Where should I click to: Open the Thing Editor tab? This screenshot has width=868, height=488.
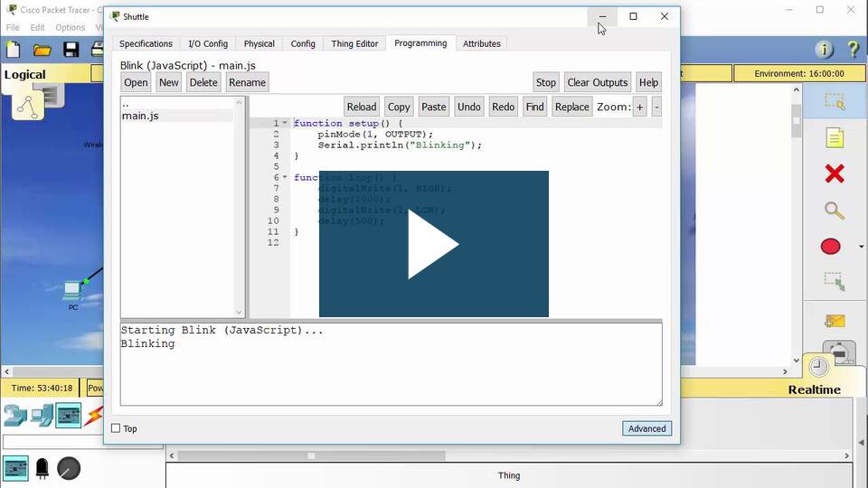pos(354,43)
